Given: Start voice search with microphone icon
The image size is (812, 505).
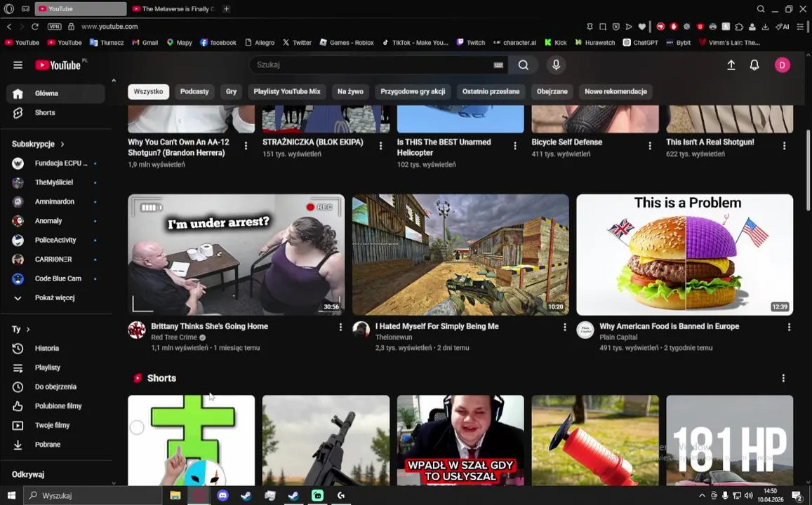Looking at the screenshot, I should [556, 65].
